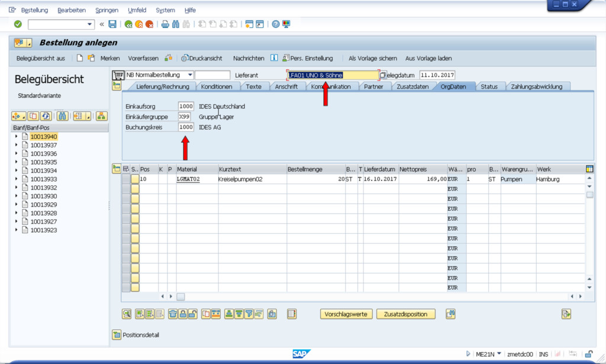Screen dimensions: 606x364
Task: Select the row selector for item 10
Action: [126, 179]
